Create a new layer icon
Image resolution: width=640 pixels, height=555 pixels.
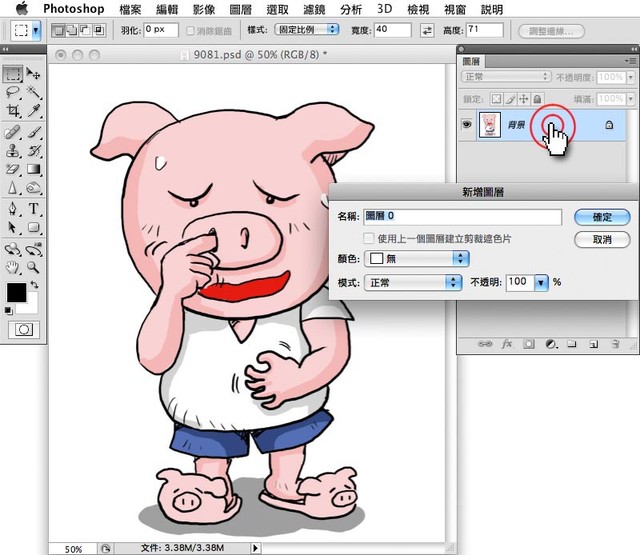click(x=593, y=344)
